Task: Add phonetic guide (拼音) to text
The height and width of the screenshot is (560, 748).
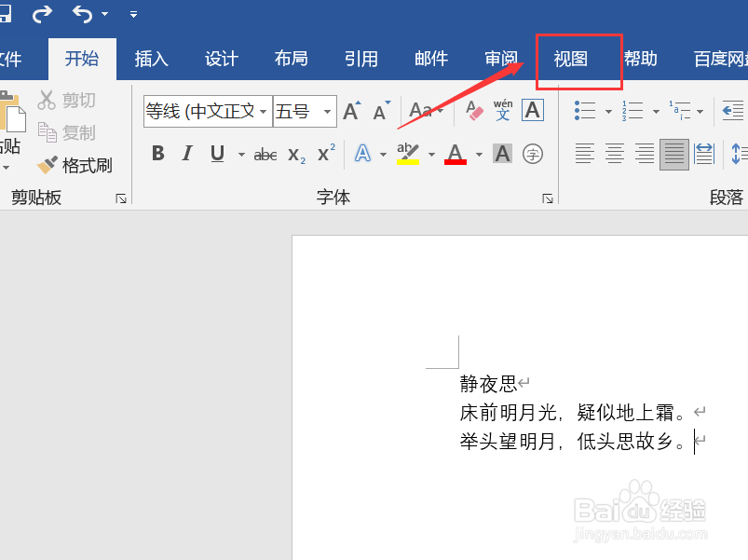Action: tap(503, 110)
